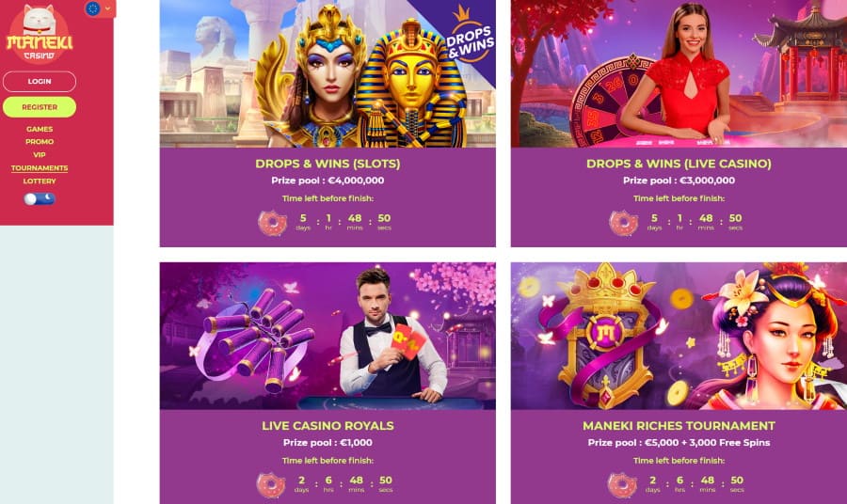Open the Promo menu item
Image resolution: width=847 pixels, height=504 pixels.
[40, 141]
